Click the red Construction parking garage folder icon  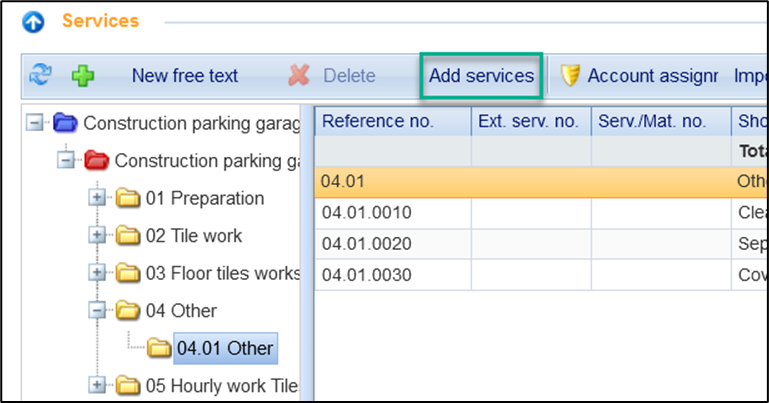(97, 160)
